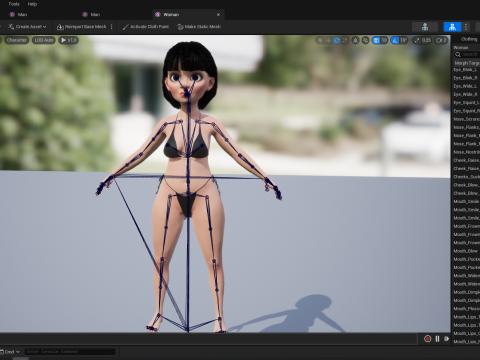Select Nose_Scrunch morph target
Screen dimensions: 480x360
466,119
